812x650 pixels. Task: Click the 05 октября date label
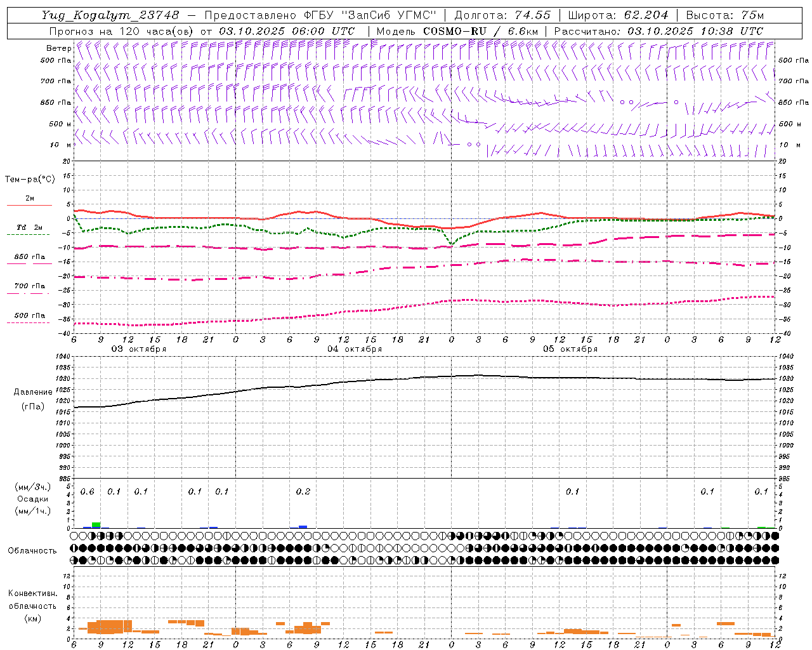tap(570, 349)
